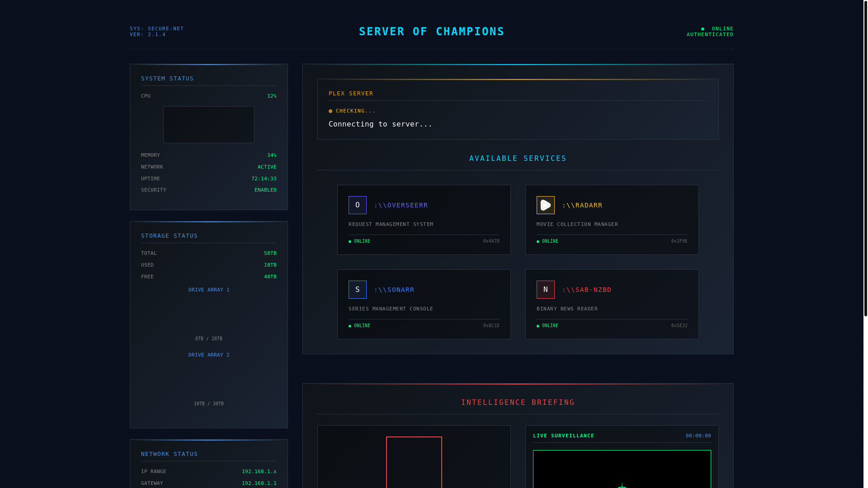The width and height of the screenshot is (868, 488).
Task: Click BINARY NEWS READER description
Action: tap(567, 309)
